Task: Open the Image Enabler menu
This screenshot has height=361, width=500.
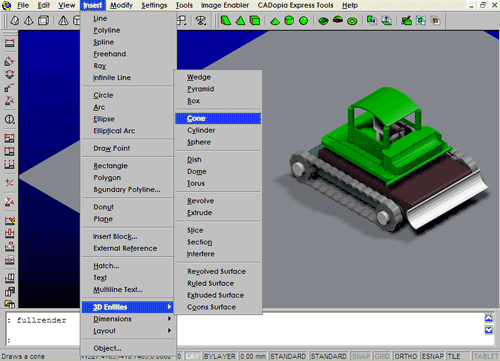Action: [x=225, y=5]
